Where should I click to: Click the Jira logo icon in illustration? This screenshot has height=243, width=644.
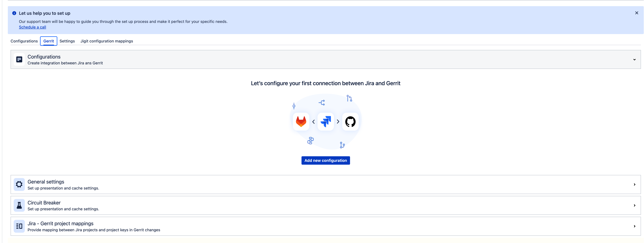point(326,122)
